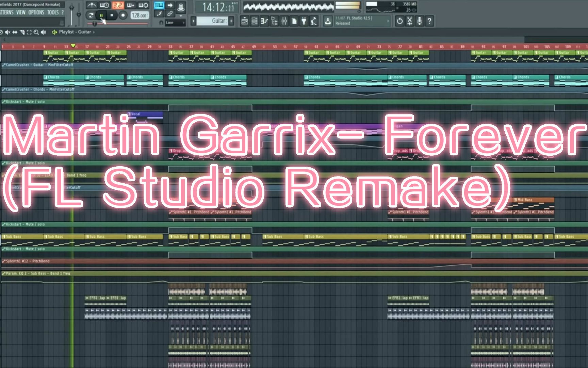Viewport: 588px width, 368px height.
Task: Open the Line snap-to-grid dropdown
Action: [x=174, y=22]
